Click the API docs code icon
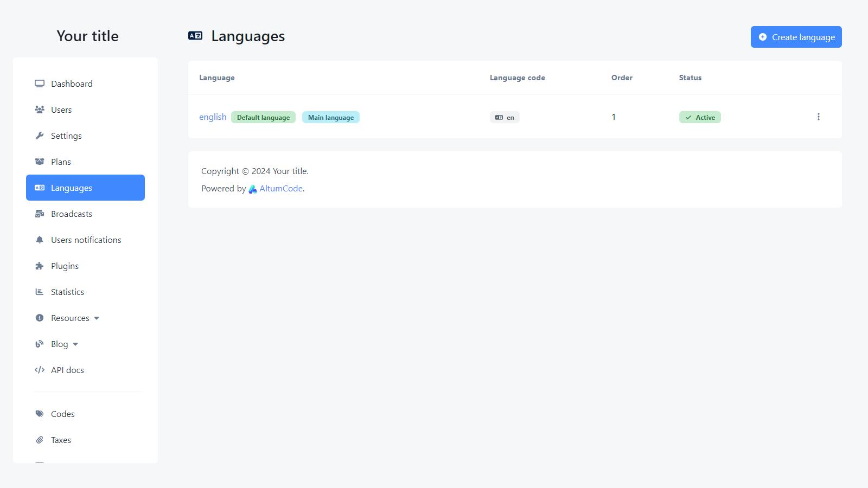868x488 pixels. 39,370
